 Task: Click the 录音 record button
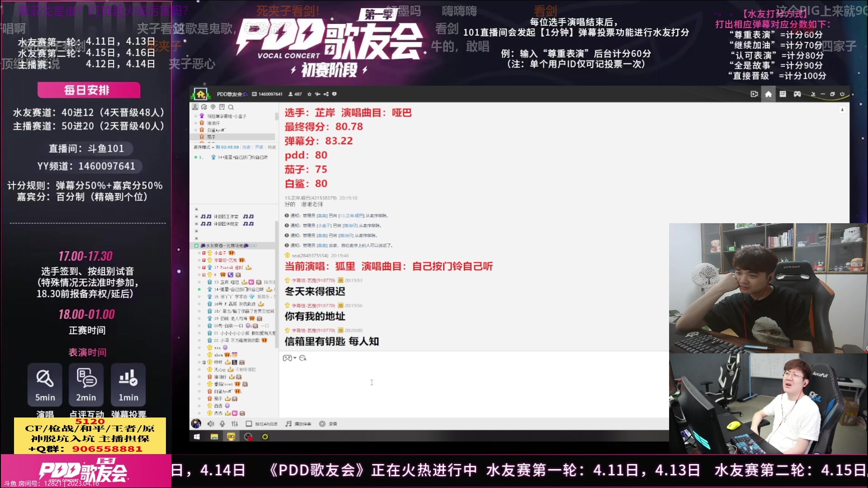pos(328,424)
